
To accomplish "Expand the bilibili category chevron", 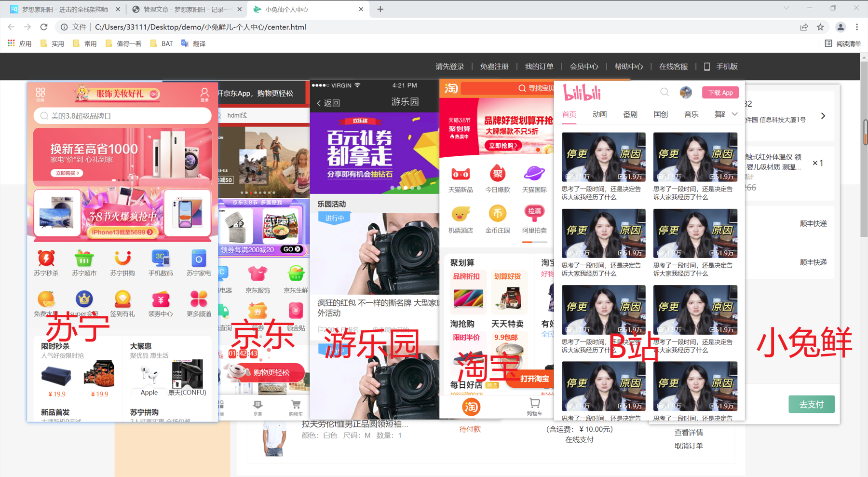I will click(x=734, y=114).
